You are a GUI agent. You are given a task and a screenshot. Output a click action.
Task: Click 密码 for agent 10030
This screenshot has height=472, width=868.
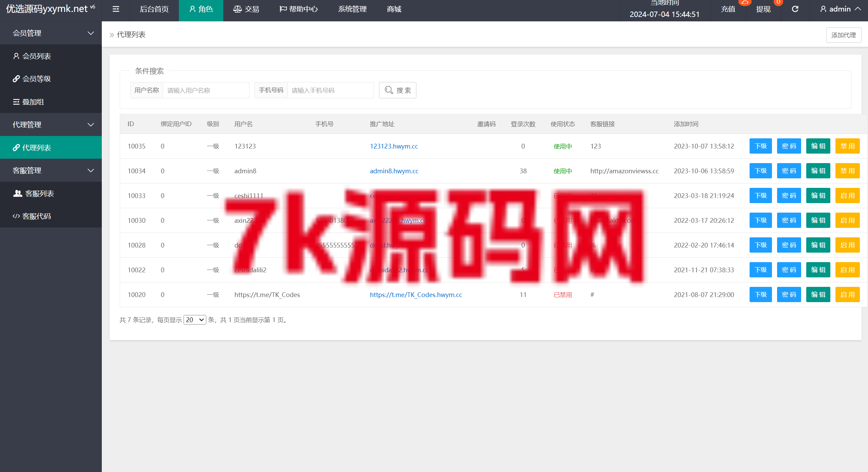(789, 220)
